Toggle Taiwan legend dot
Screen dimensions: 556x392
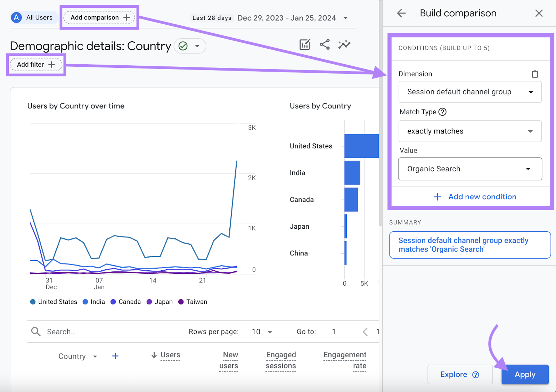pyautogui.click(x=181, y=302)
